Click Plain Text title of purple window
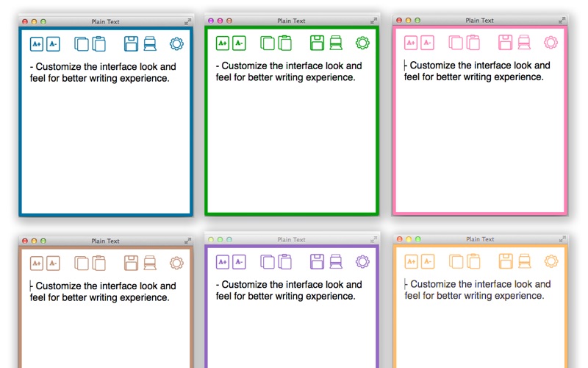 [x=291, y=240]
